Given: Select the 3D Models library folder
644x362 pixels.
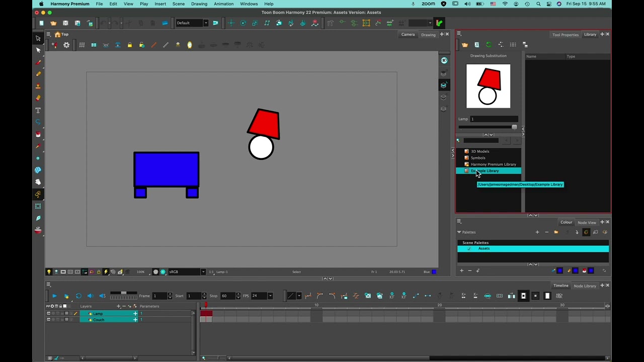Looking at the screenshot, I should [479, 151].
